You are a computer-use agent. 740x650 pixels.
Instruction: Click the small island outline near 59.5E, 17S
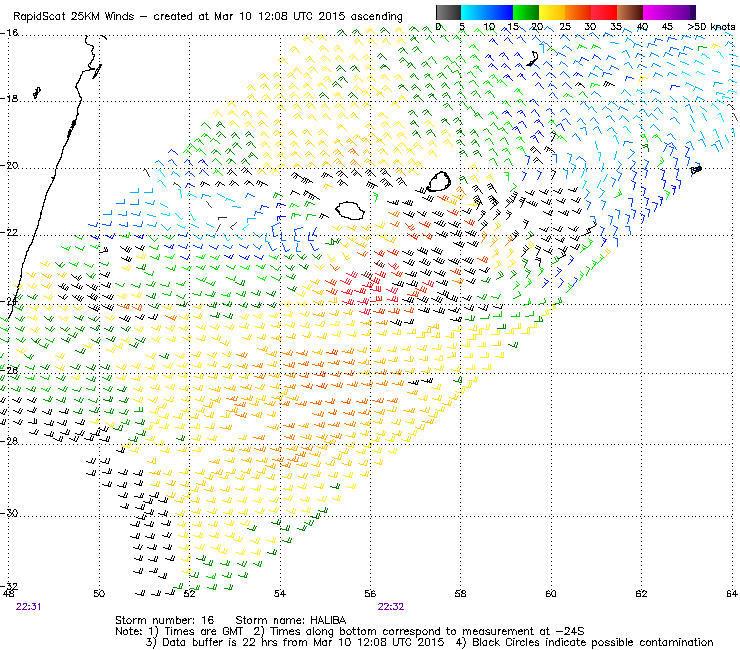click(533, 59)
